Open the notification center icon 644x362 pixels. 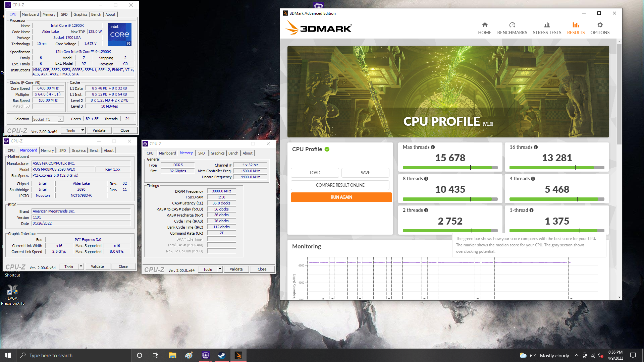click(x=633, y=356)
